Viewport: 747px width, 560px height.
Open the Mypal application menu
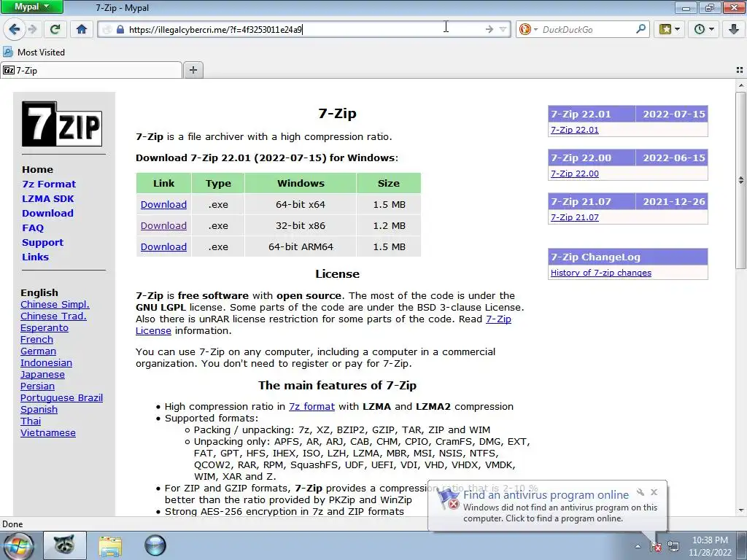pyautogui.click(x=31, y=7)
